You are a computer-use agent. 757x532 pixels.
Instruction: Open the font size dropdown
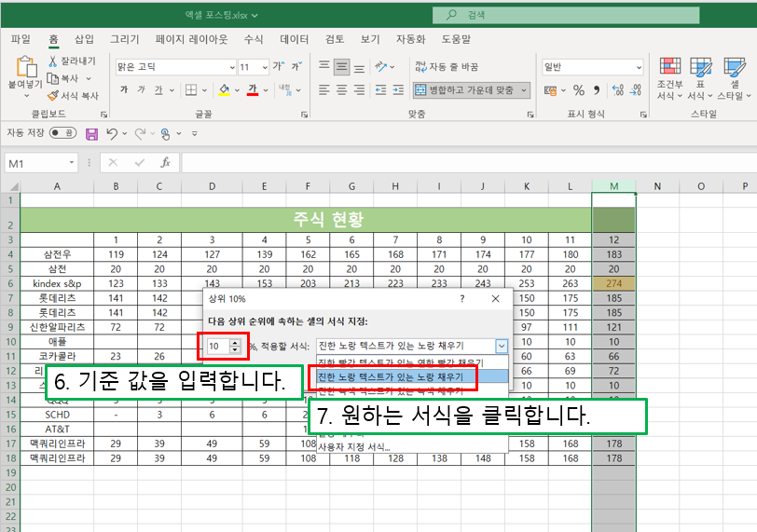(265, 67)
